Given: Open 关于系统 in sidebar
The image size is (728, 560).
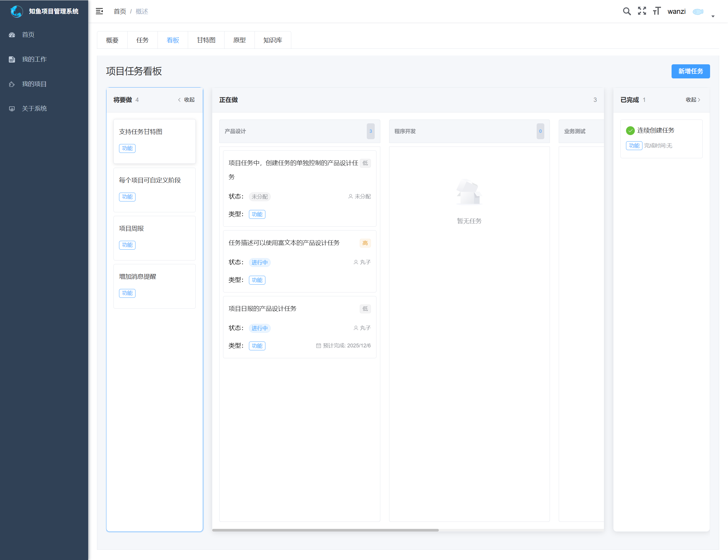Looking at the screenshot, I should point(34,109).
